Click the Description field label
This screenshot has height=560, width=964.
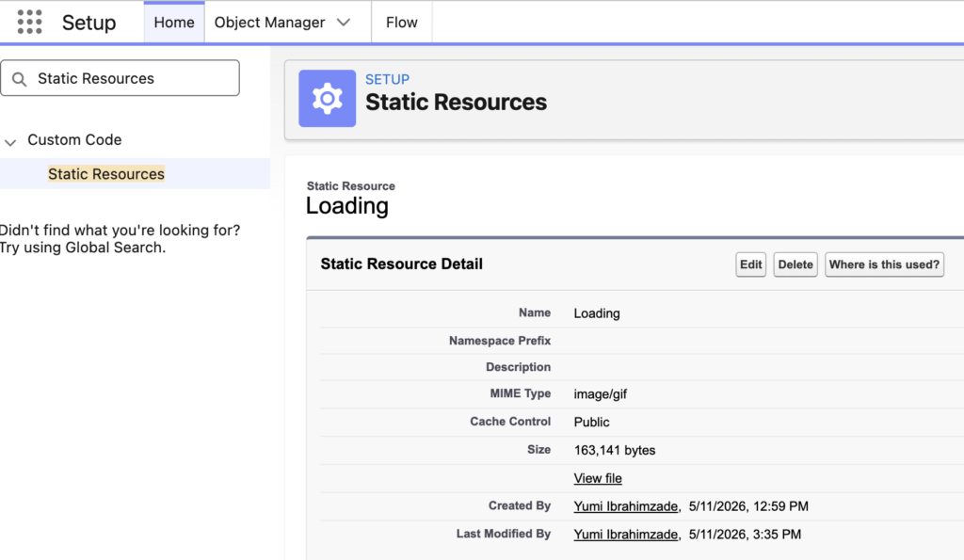(x=519, y=367)
